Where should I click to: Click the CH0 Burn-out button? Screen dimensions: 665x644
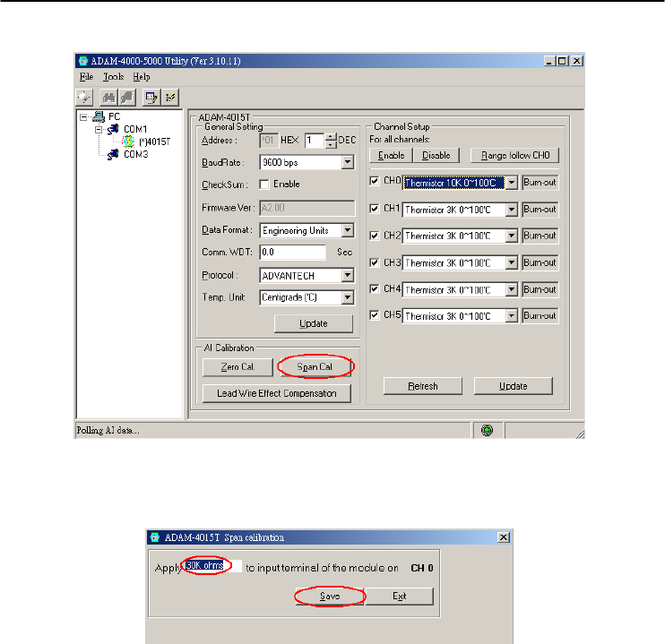pyautogui.click(x=540, y=183)
